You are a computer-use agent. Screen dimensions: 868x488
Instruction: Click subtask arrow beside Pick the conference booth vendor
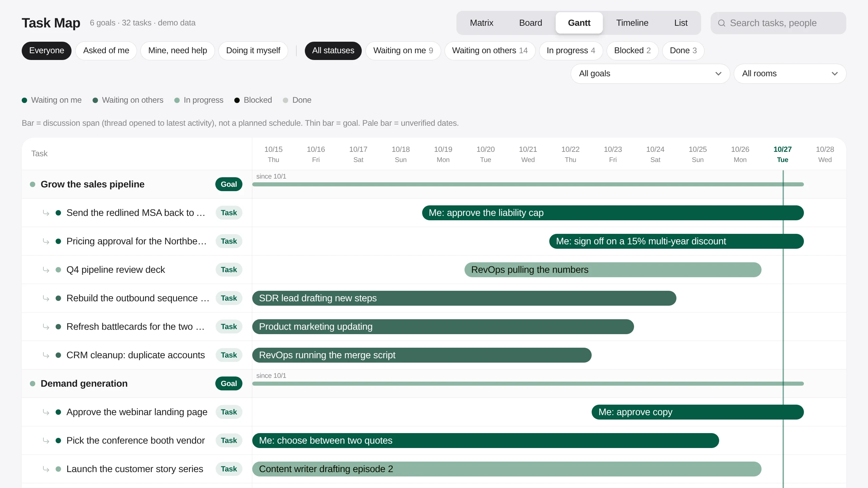pos(46,441)
